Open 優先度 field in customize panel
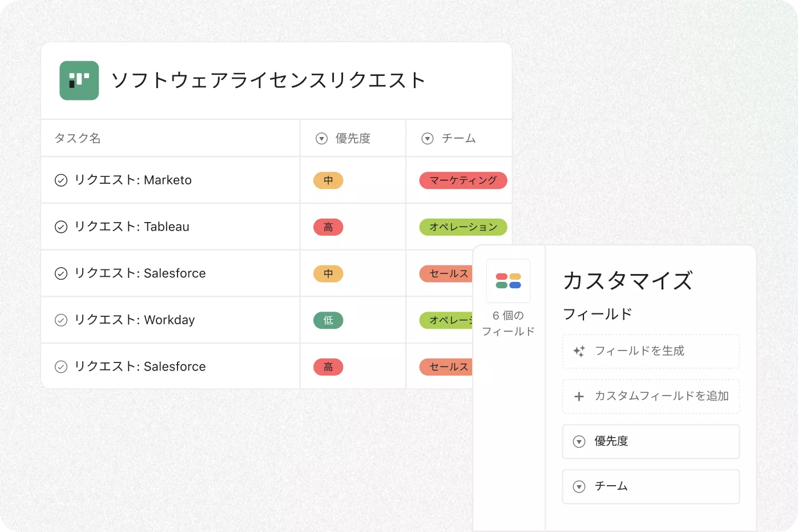This screenshot has width=798, height=532. 651,441
